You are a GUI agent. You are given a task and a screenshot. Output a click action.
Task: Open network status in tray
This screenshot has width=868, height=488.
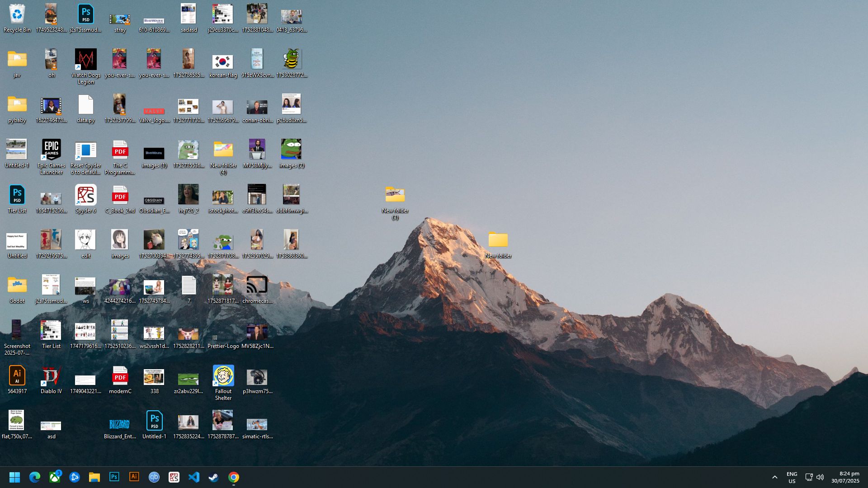pos(809,477)
